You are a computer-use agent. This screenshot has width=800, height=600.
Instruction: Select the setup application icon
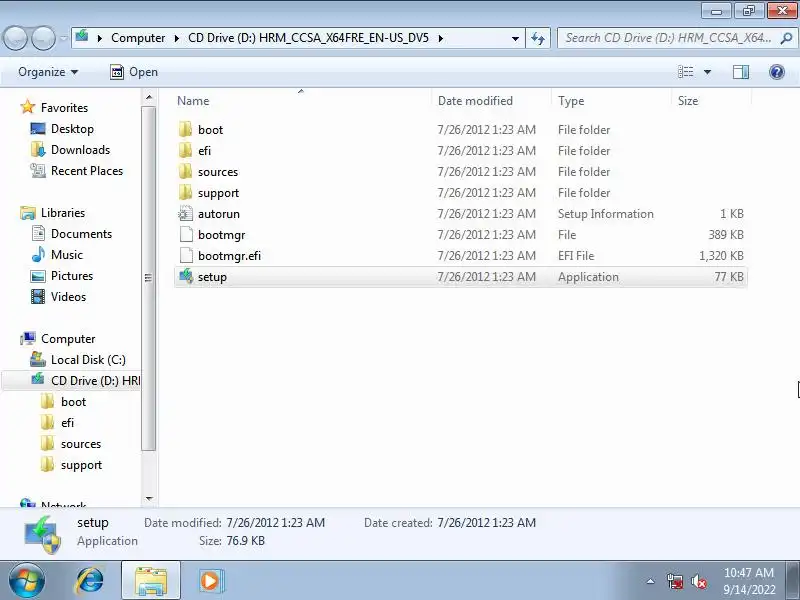coord(186,277)
